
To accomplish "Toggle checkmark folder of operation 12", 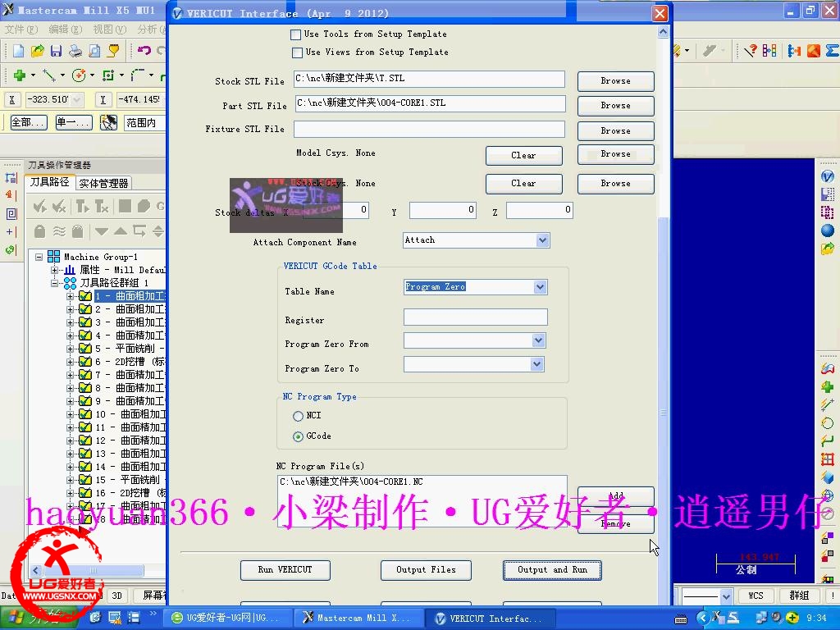I will click(85, 441).
